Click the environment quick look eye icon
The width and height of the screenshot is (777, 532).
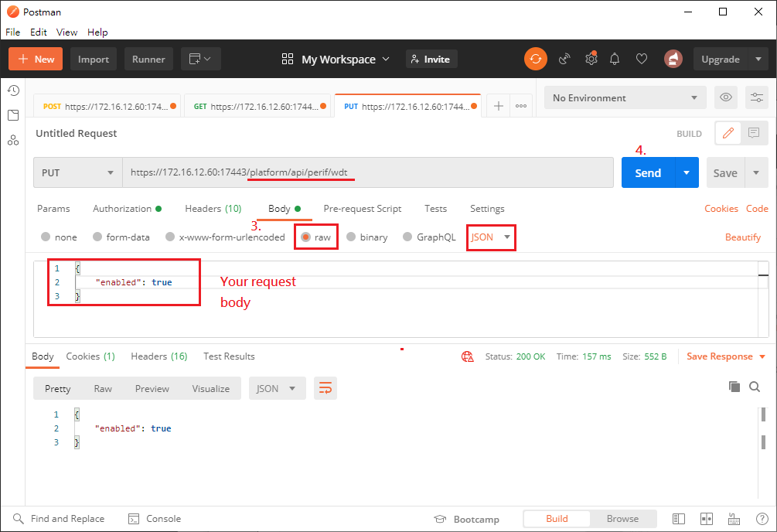point(725,98)
